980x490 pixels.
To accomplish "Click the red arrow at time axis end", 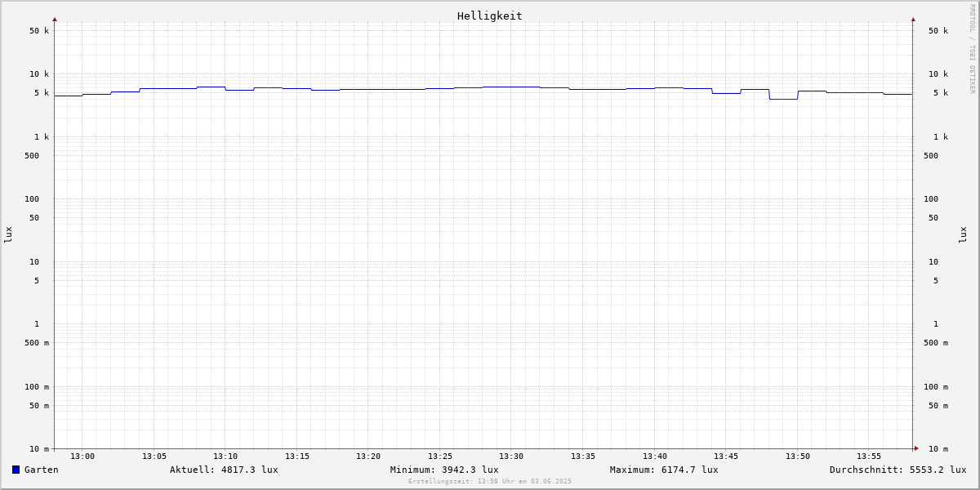I will [916, 448].
